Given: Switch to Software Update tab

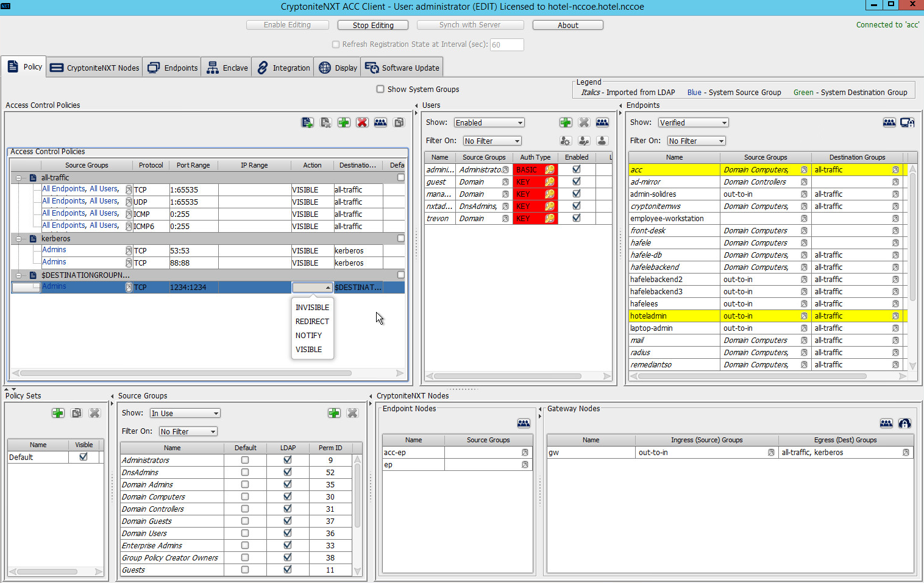Looking at the screenshot, I should [402, 68].
